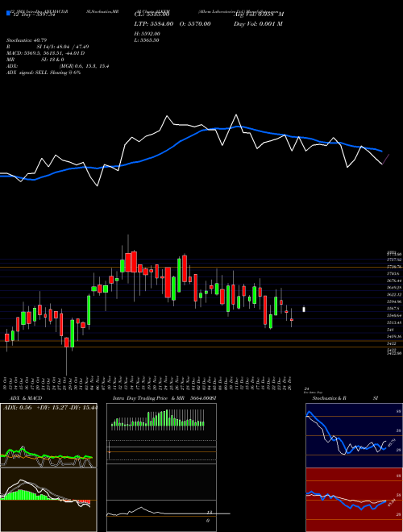Screen dimensions: 403x532
Task: Select the MACD: 5569.5, 5613.51 line
Action: click(45, 53)
